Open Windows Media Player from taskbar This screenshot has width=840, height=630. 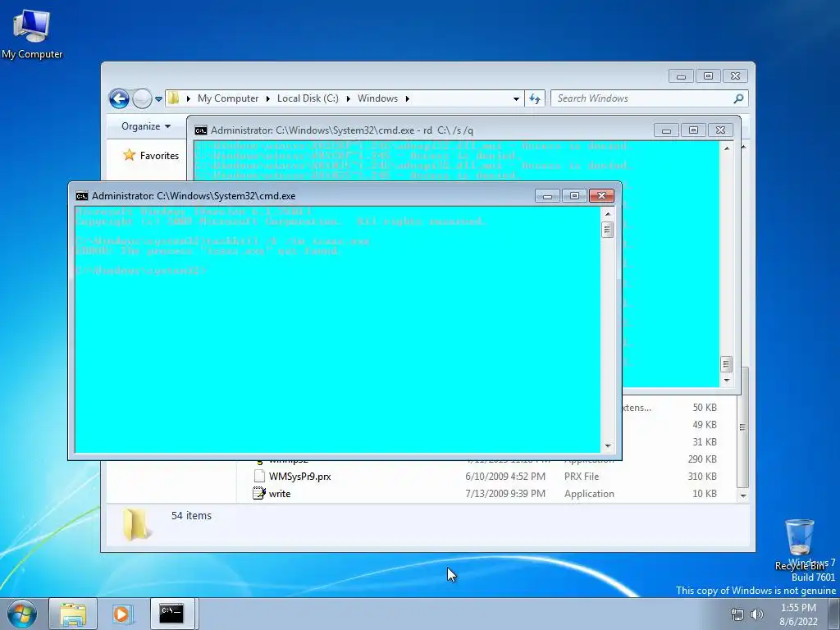pos(121,614)
